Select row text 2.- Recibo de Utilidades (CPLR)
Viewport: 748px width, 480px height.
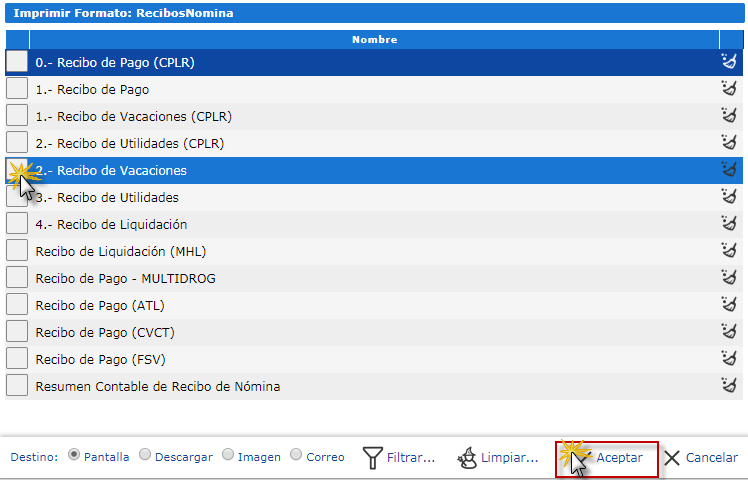coord(130,144)
